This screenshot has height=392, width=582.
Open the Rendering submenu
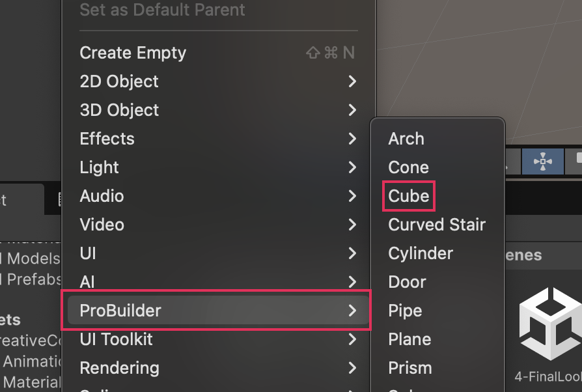(x=119, y=368)
